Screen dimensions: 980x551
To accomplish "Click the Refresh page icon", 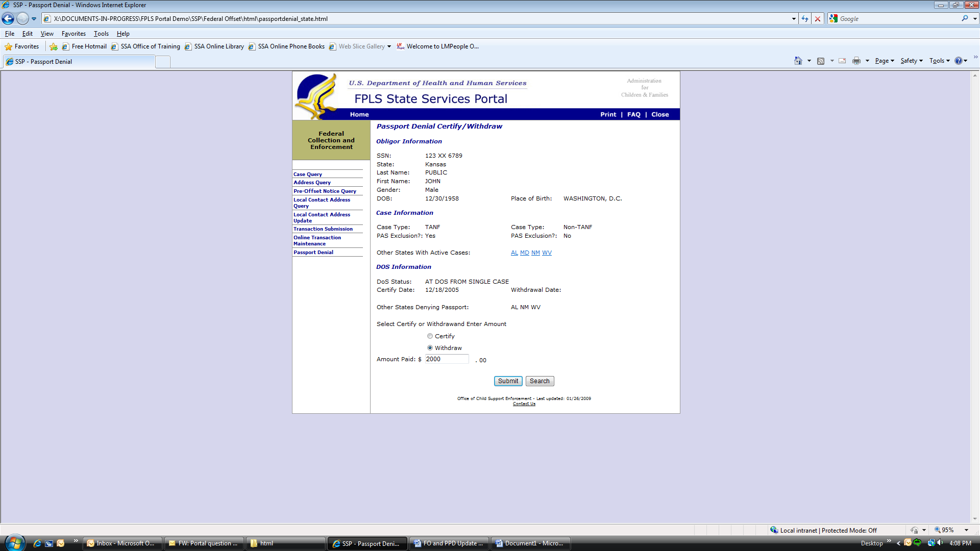I will [805, 19].
